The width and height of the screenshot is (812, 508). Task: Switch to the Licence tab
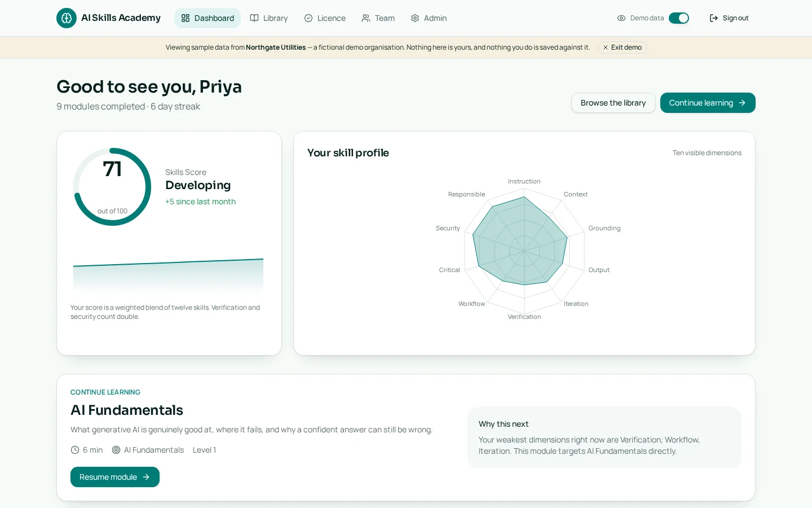tap(325, 18)
